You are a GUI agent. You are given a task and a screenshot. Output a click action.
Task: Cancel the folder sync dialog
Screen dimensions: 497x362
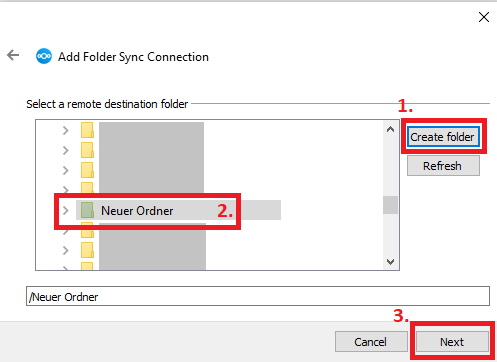point(371,342)
